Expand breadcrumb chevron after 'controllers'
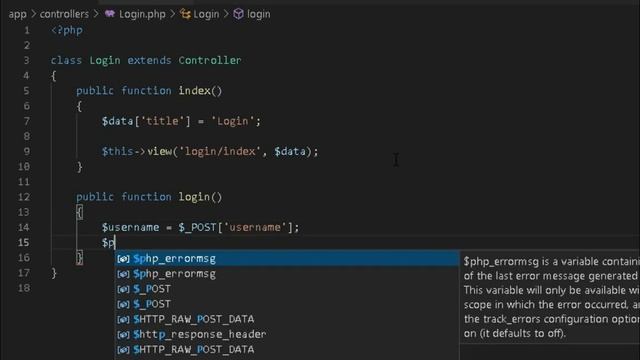Image resolution: width=640 pixels, height=360 pixels. pos(96,14)
